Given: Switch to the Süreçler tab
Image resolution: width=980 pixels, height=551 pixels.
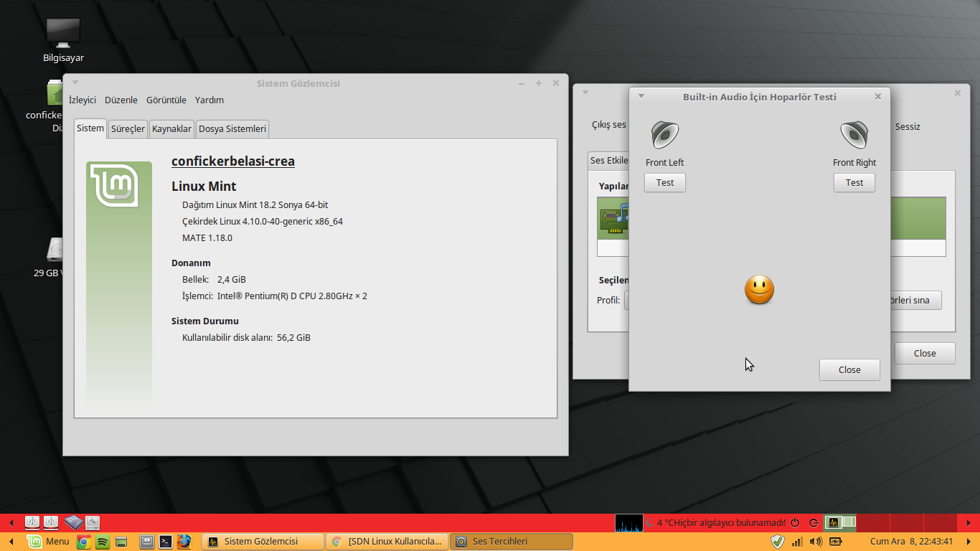Looking at the screenshot, I should click(x=128, y=129).
